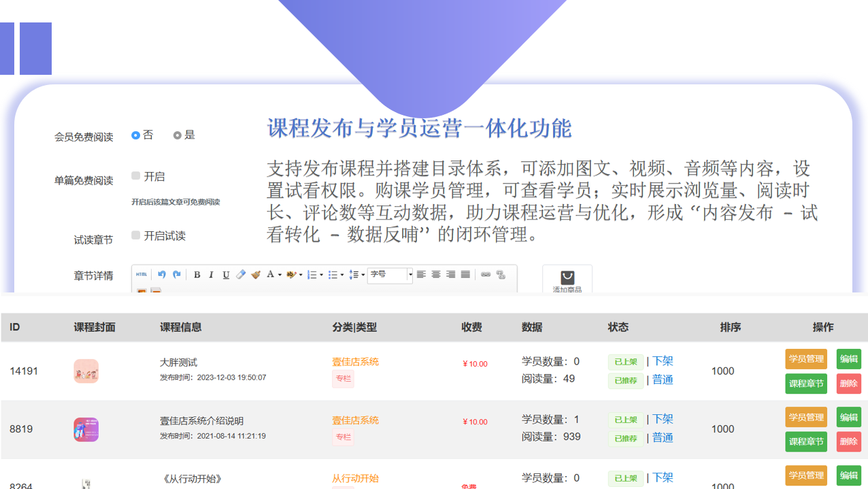The image size is (868, 489).
Task: Click the cover thumbnail of 大胖测试 course
Action: click(86, 371)
